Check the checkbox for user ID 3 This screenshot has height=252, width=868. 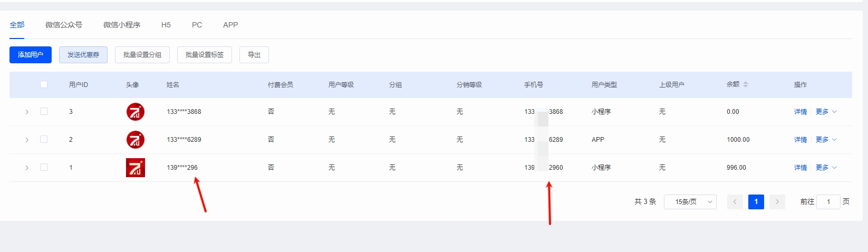point(44,111)
